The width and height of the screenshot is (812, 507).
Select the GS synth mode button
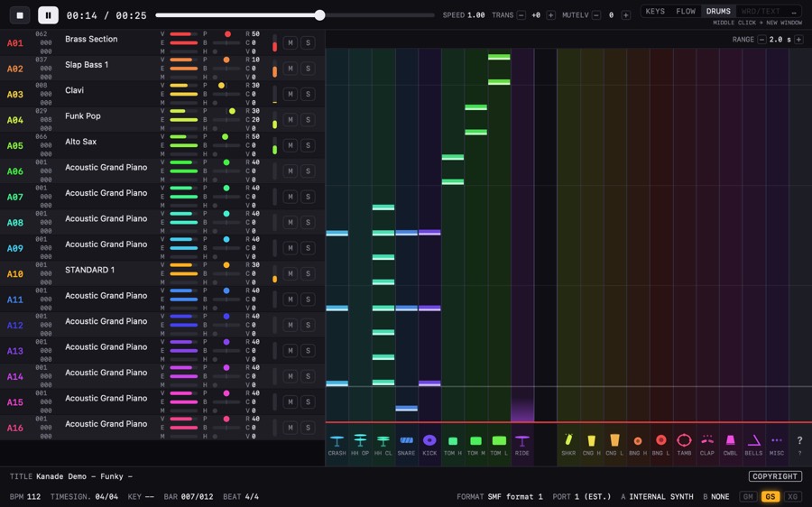[x=770, y=497]
